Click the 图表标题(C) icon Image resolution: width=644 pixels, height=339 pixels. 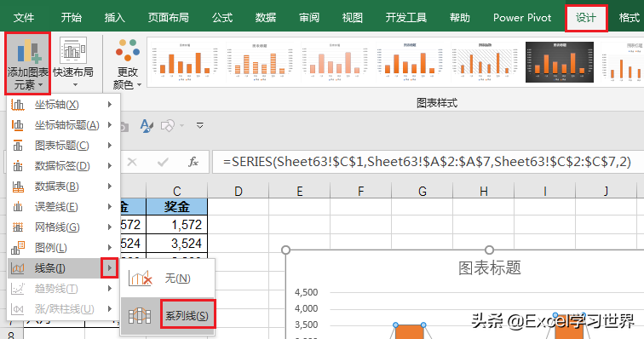(x=18, y=146)
